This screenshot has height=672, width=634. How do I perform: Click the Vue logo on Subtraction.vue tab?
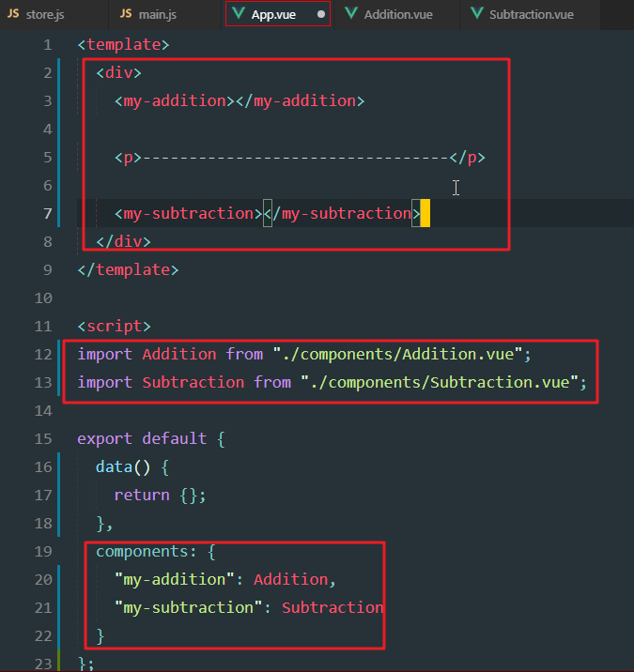click(476, 15)
